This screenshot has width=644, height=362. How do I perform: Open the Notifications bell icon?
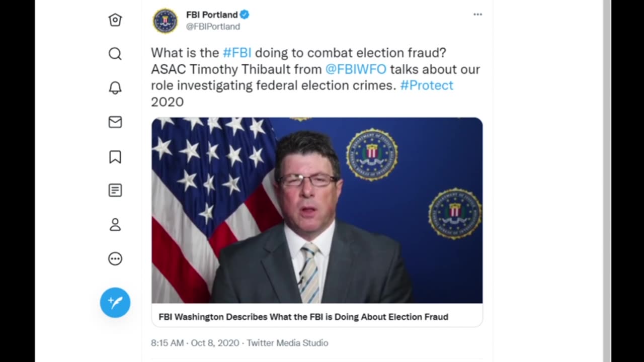point(115,88)
